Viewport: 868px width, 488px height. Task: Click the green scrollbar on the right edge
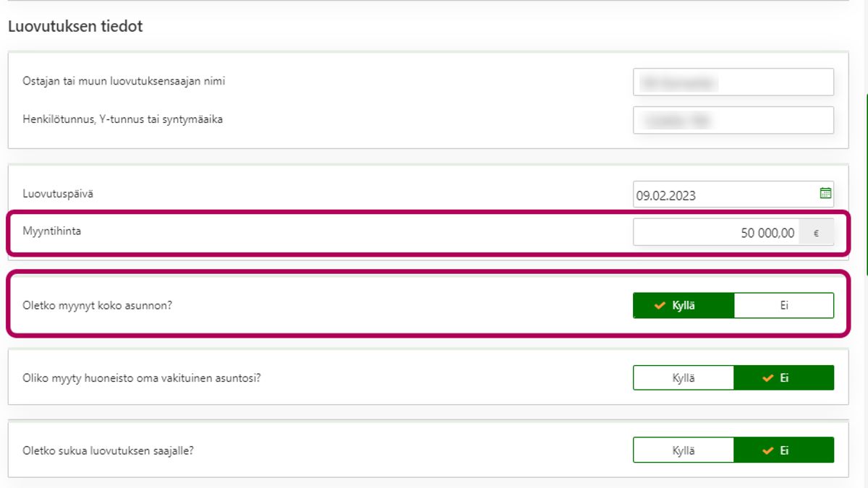pyautogui.click(x=866, y=184)
